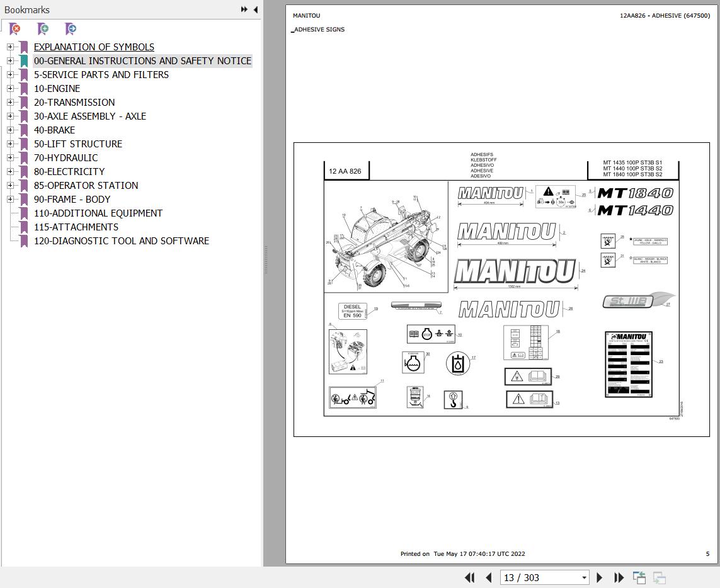Image resolution: width=720 pixels, height=588 pixels.
Task: Click the 'Printed on' timestamp footer text
Action: point(462,553)
